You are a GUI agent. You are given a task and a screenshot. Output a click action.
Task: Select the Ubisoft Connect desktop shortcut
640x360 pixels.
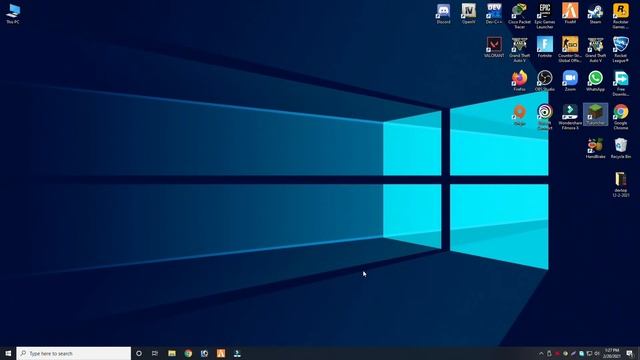click(x=544, y=117)
